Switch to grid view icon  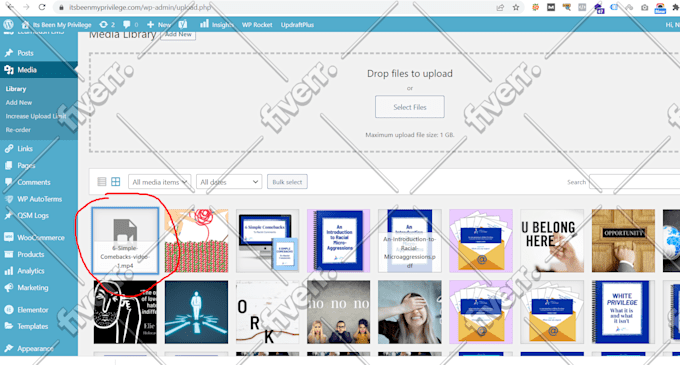click(116, 182)
